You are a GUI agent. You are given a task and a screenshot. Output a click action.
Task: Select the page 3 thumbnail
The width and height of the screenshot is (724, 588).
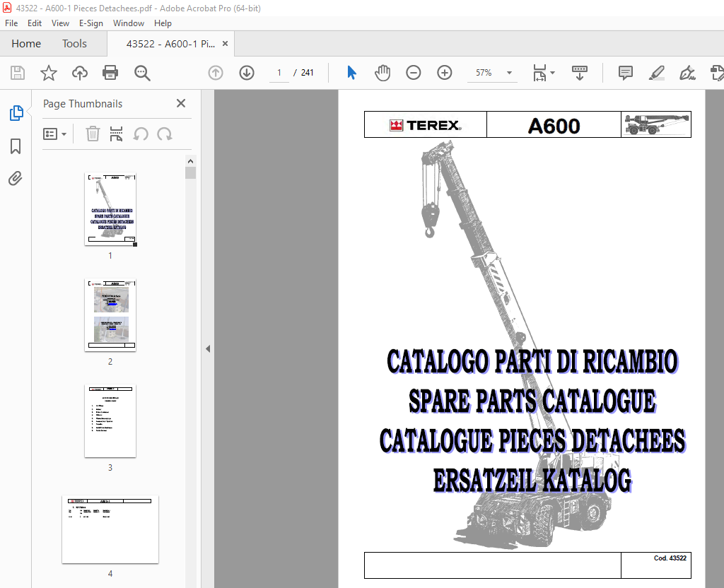coord(110,421)
